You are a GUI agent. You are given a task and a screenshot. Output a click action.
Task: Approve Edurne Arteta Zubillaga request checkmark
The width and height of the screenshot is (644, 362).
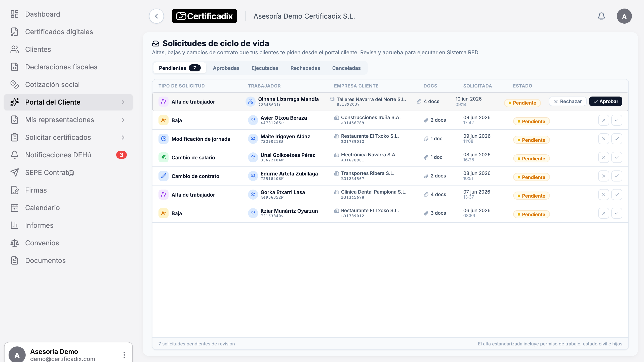click(617, 176)
